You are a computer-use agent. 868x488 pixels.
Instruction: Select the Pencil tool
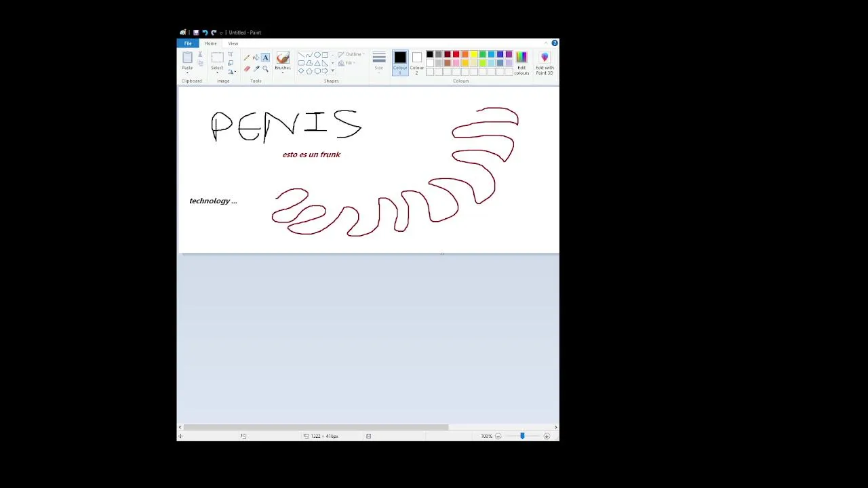(247, 58)
